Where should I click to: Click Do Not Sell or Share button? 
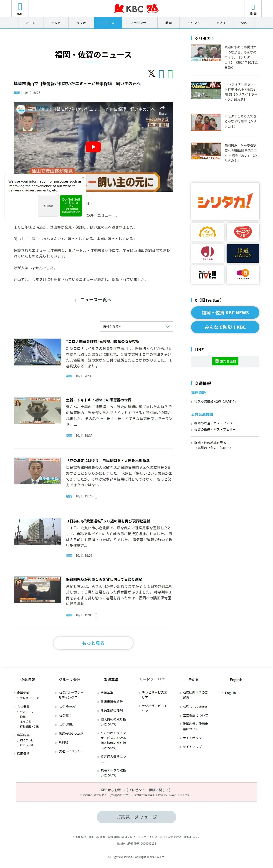pyautogui.click(x=71, y=206)
